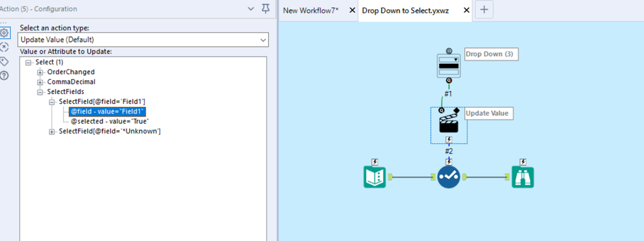Switch to Drop Down to Select.yxwz tab
Screen dimensions: 644x241
point(405,11)
